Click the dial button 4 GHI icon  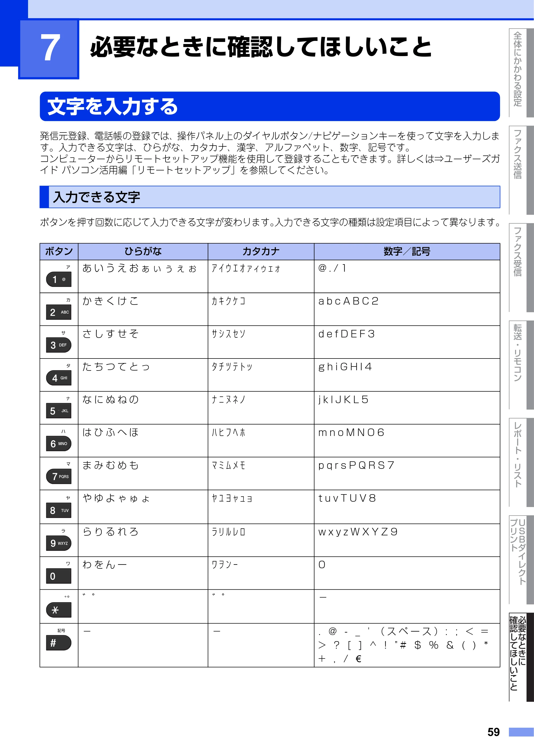point(59,378)
